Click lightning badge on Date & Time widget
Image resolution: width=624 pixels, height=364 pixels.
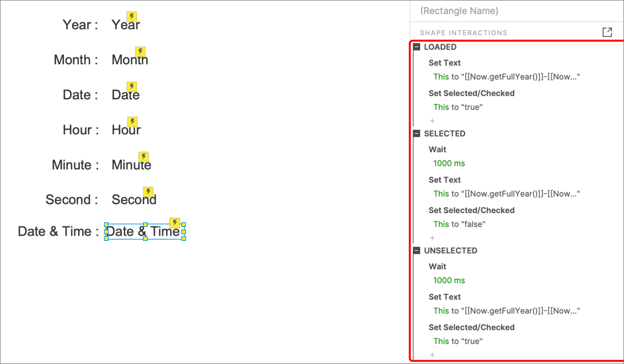tap(175, 222)
